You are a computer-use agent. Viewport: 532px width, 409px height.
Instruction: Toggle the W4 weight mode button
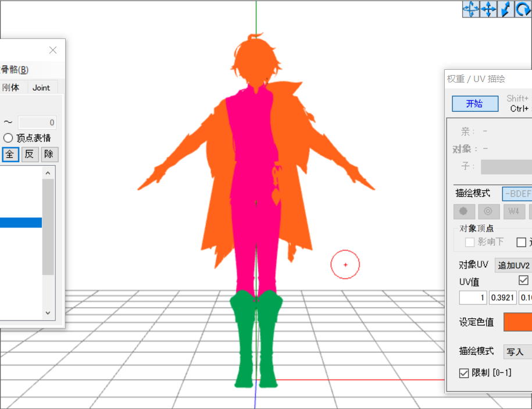[x=513, y=211]
